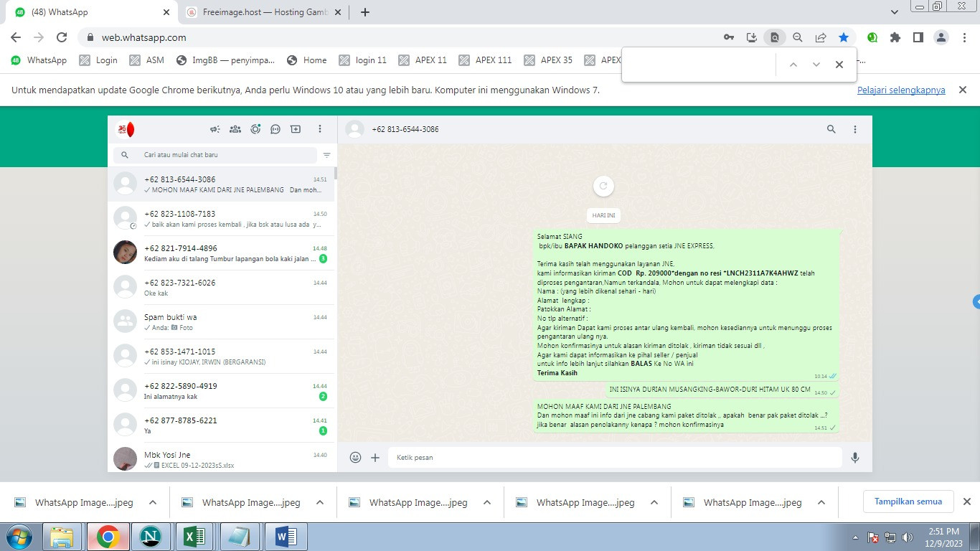Open the green WhatsApp extension icon

click(872, 37)
